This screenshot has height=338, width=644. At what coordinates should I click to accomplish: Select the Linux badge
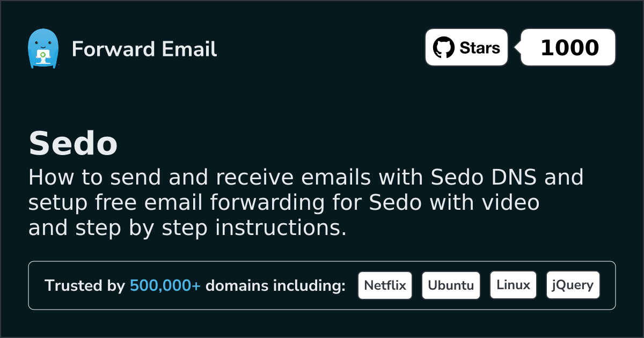[x=513, y=285]
